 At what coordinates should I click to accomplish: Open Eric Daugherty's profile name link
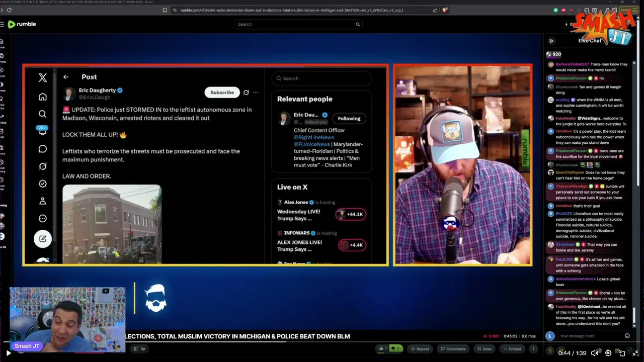click(97, 90)
